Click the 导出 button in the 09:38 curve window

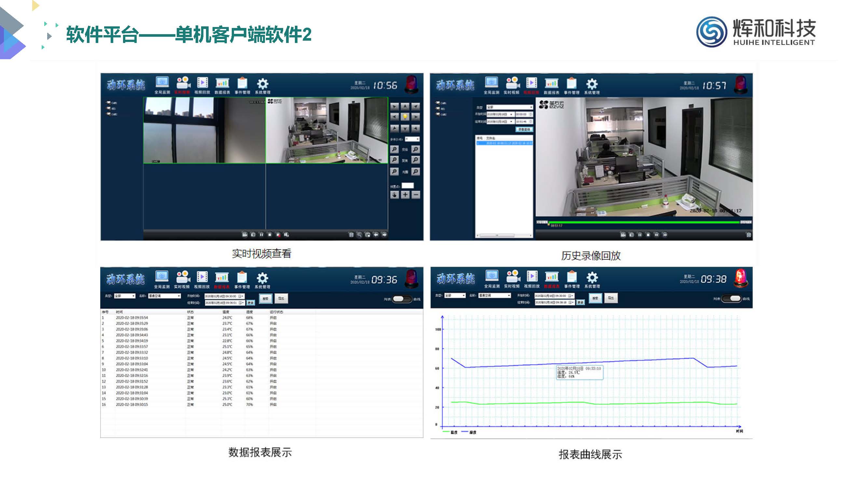611,298
